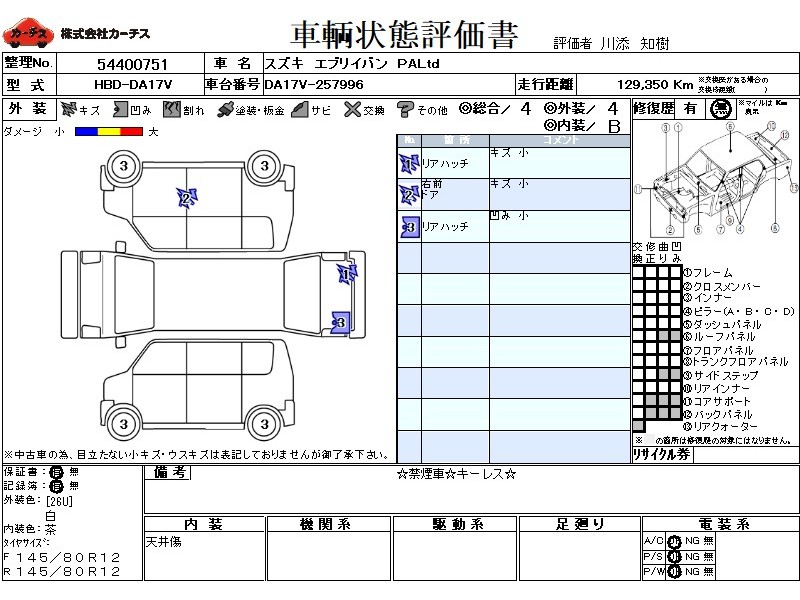Select the 凹み dent legend icon
The width and height of the screenshot is (800, 600).
tap(120, 109)
